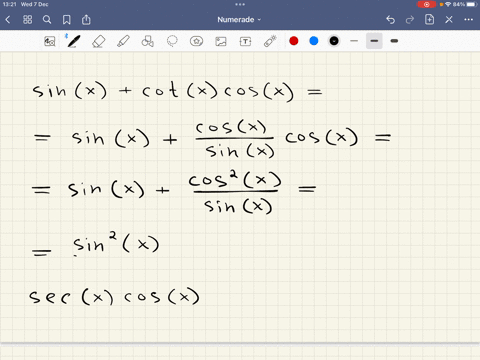
Task: Pick the blue pen color
Action: click(314, 41)
